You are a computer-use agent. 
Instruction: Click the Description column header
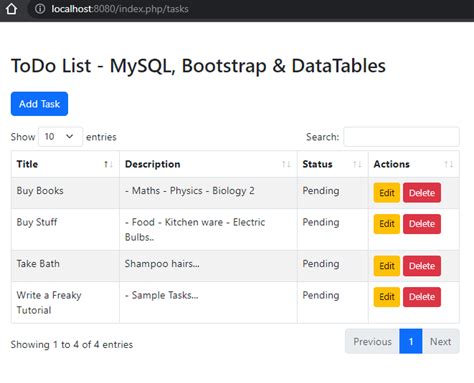[x=208, y=164]
